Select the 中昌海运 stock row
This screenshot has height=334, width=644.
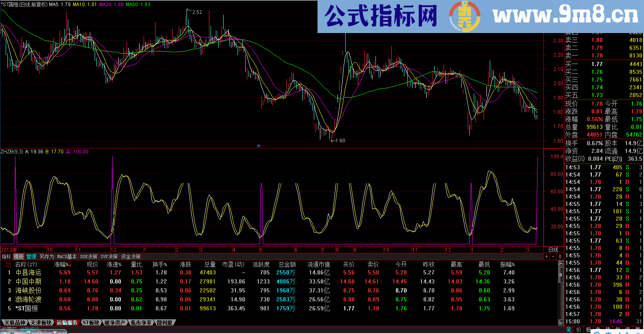(279, 272)
